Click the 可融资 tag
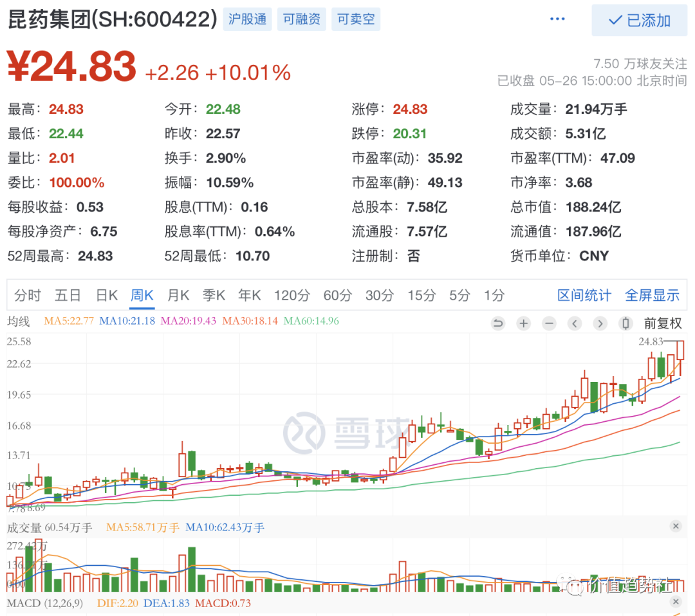 (x=301, y=19)
